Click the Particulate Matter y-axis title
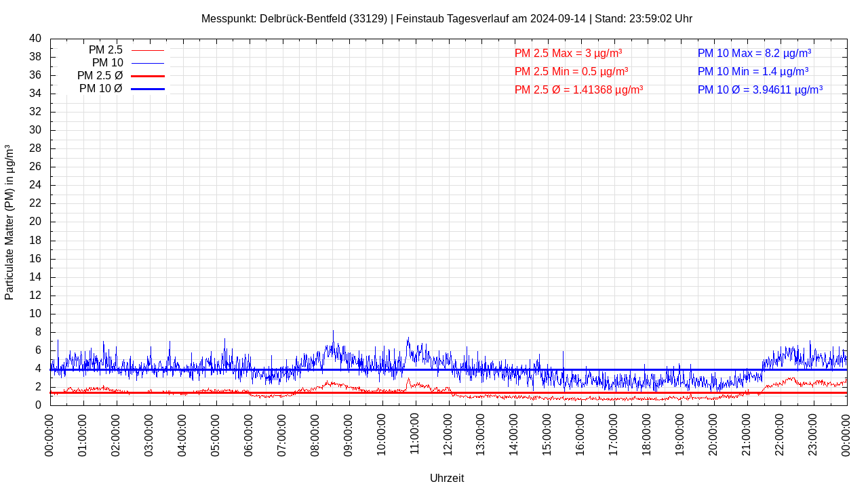 tap(9, 222)
